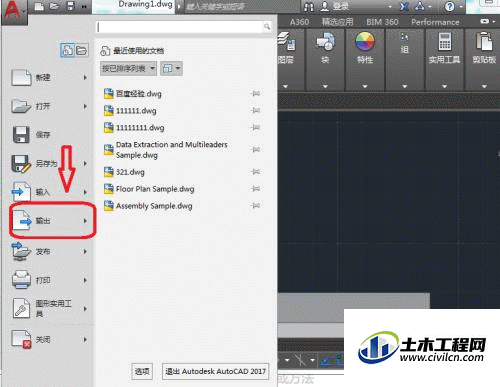Open the AutoCAD application menu button
Viewport: 500px width, 387px height.
point(13,12)
